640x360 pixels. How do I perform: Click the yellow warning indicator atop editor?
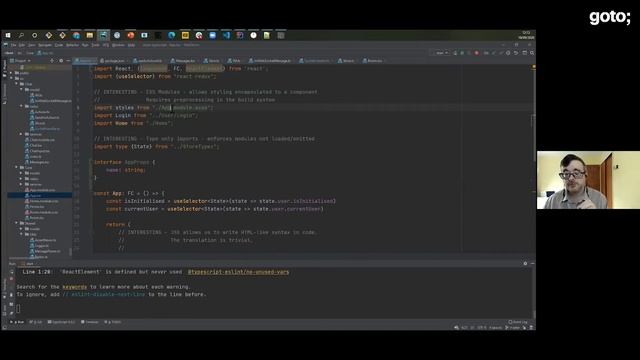pos(533,67)
